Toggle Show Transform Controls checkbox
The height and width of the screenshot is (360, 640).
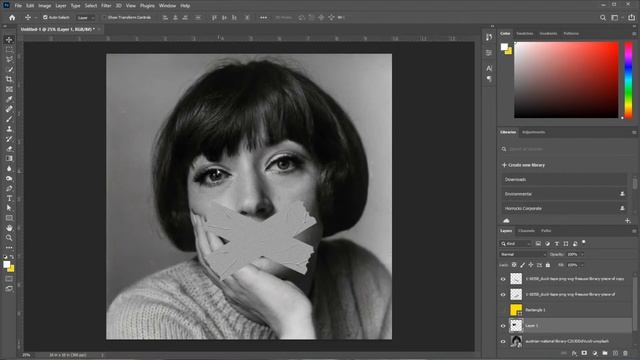click(104, 18)
